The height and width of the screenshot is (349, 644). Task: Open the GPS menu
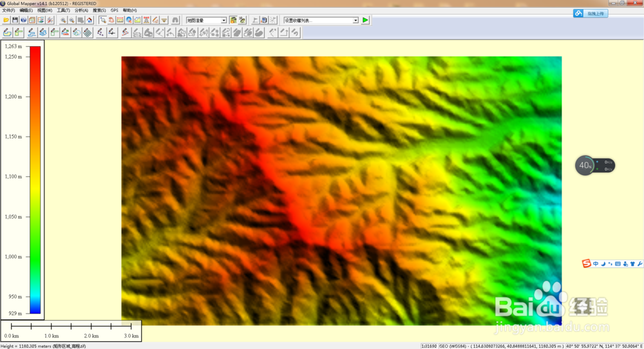[114, 10]
